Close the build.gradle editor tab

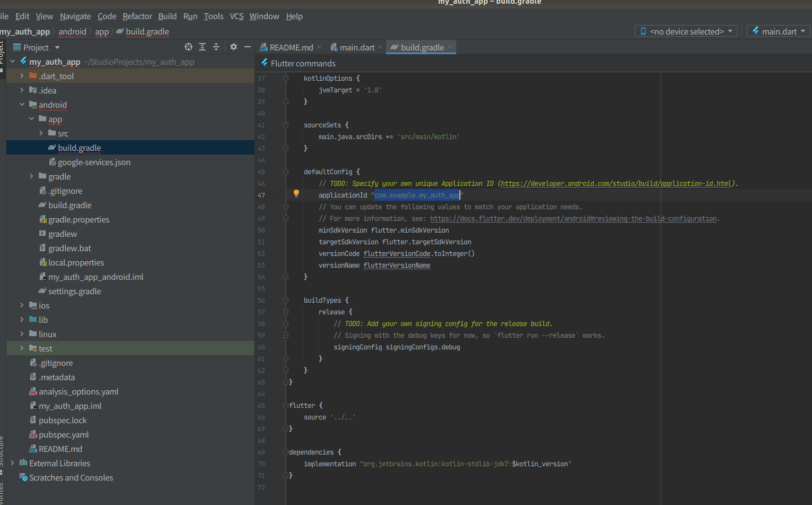click(x=450, y=47)
